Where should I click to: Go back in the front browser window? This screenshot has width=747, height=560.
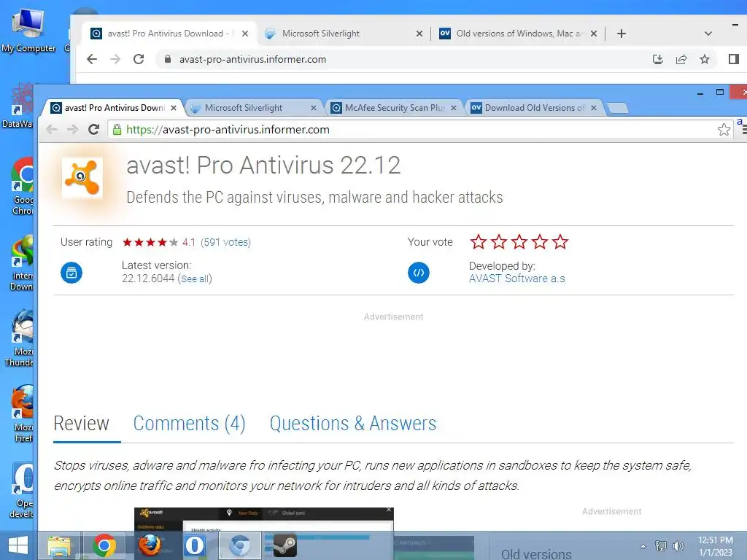coord(52,130)
